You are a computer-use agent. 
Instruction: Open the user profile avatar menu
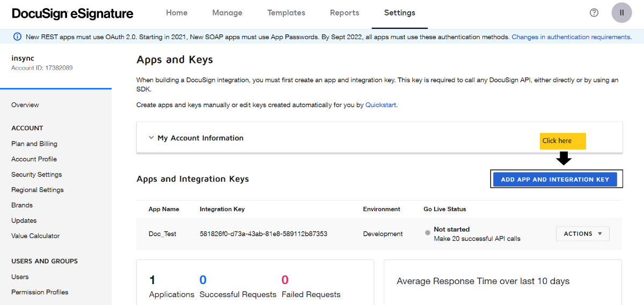621,13
